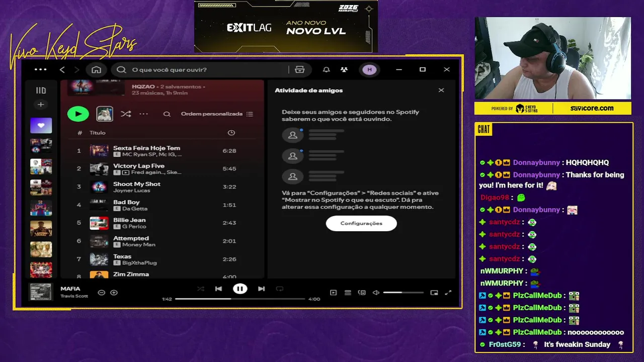This screenshot has height=362, width=644.
Task: Go forward with the right arrow
Action: tap(77, 69)
